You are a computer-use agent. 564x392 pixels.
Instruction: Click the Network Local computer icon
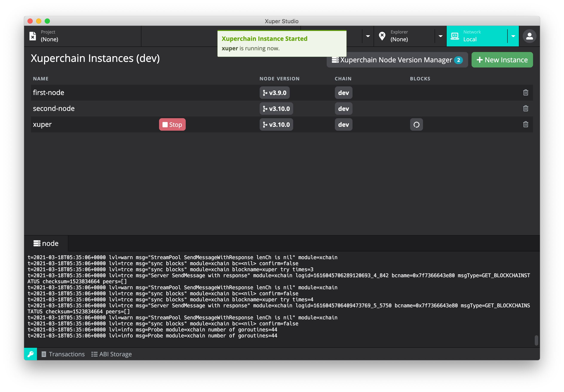coord(455,36)
